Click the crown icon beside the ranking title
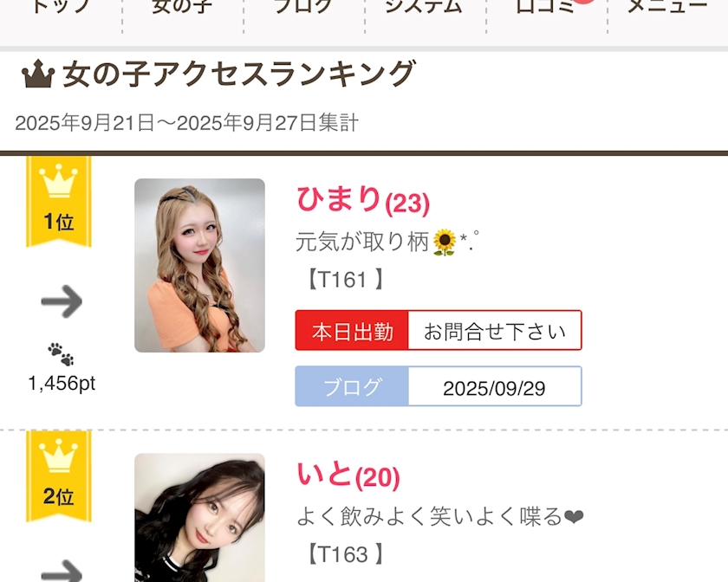 pos(38,76)
